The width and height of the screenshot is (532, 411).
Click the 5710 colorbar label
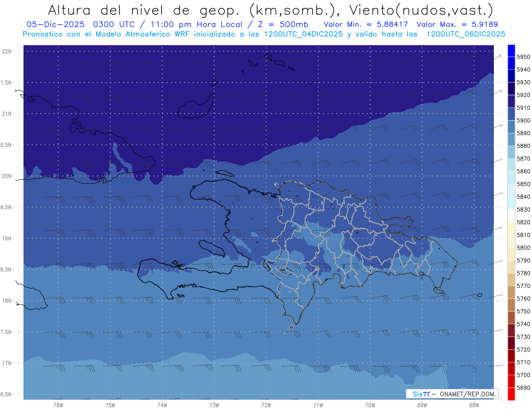tap(524, 362)
